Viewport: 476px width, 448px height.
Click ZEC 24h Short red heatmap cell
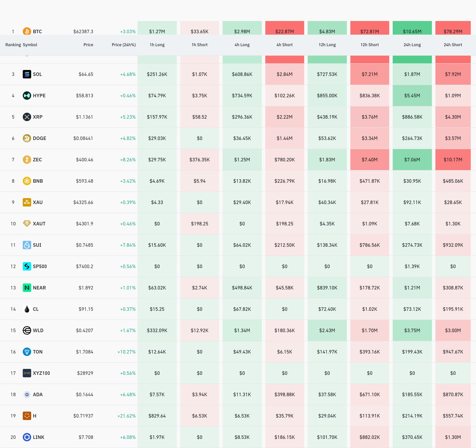[x=453, y=159]
